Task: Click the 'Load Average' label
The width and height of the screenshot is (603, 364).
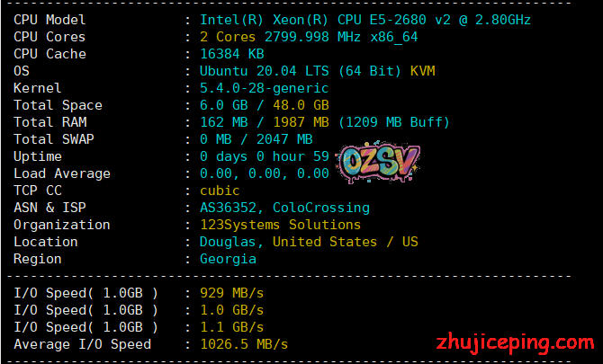Action: click(x=61, y=173)
